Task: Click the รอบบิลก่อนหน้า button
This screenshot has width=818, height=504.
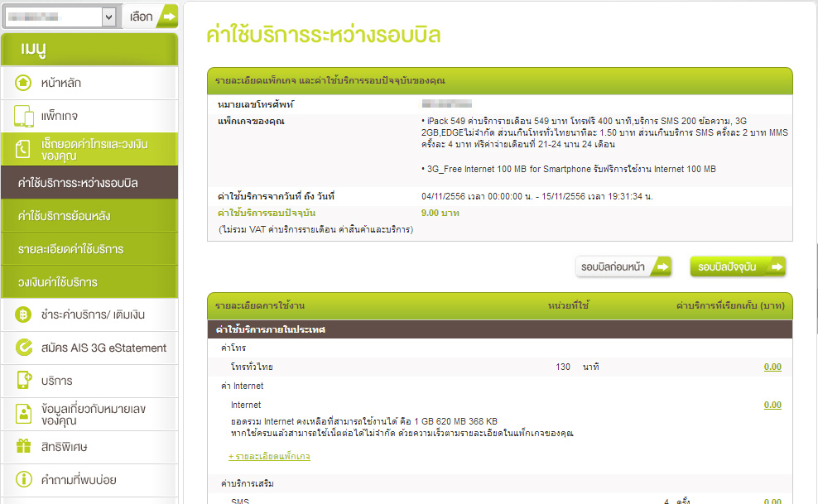Action: click(623, 266)
